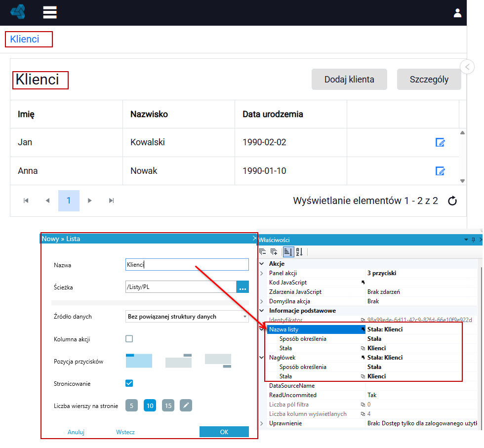The image size is (484, 448).
Task: Refresh the Klienci list
Action: 452,201
